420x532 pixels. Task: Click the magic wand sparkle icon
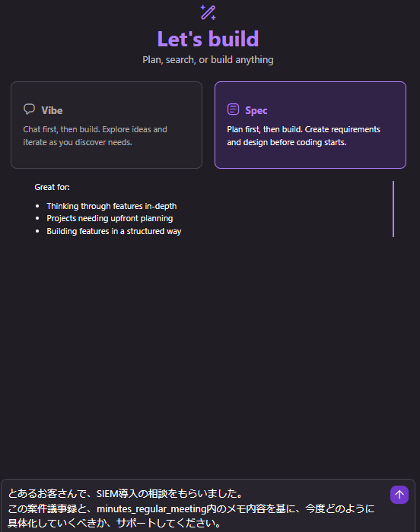208,13
